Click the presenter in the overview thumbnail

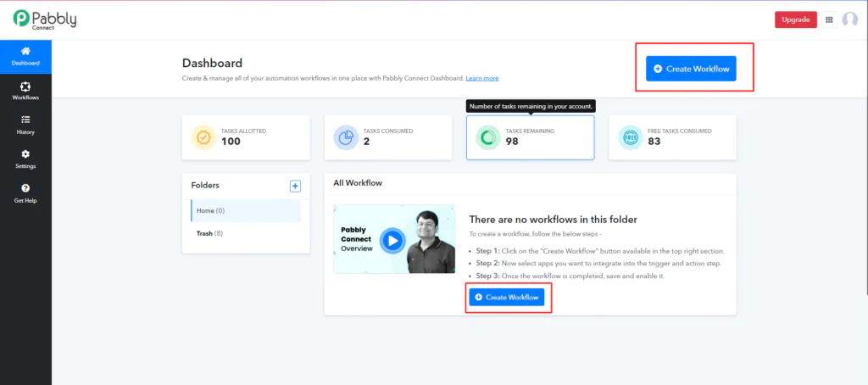tap(431, 242)
